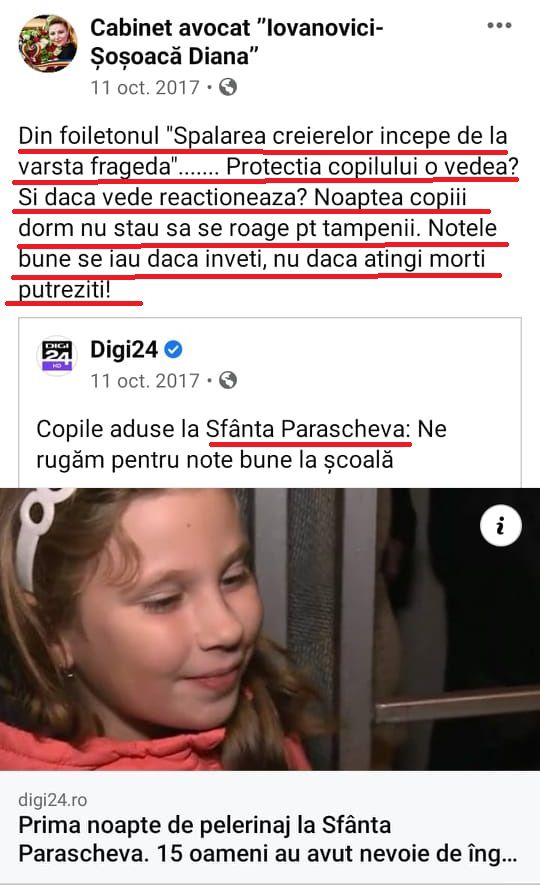Open the three-dot post options menu
Image resolution: width=540 pixels, height=885 pixels.
499,25
